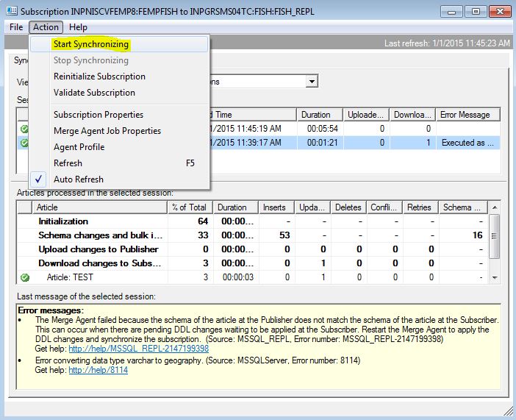The height and width of the screenshot is (420, 516).
Task: Click green check icon in the 11:45:19 AM session row
Action: pyautogui.click(x=24, y=129)
